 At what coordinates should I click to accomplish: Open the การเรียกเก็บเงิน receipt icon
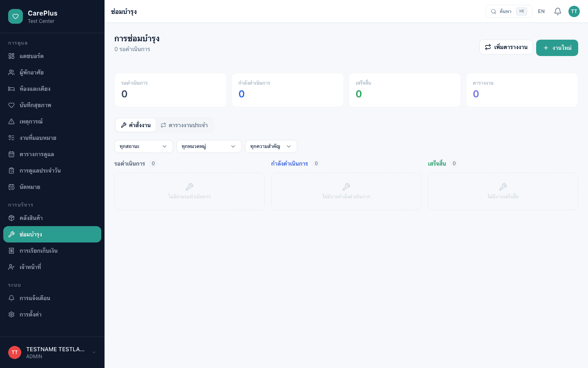pyautogui.click(x=11, y=251)
